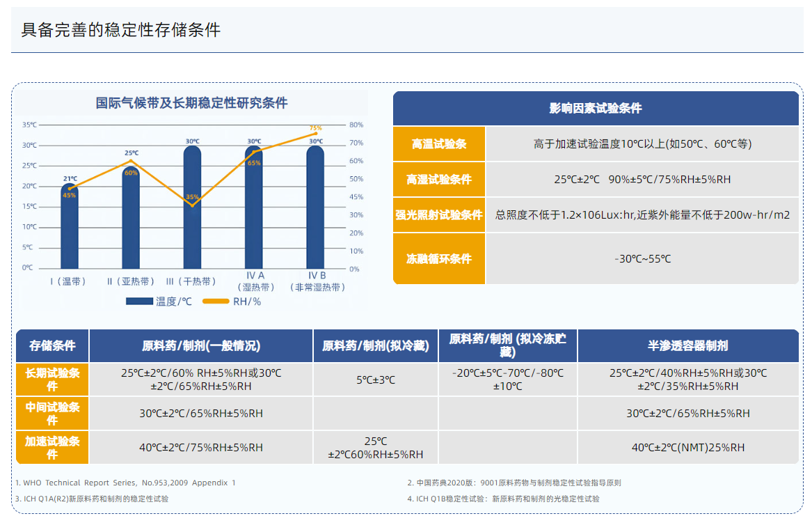Select the 存储条件 header cell
This screenshot has height=523, width=812.
(x=52, y=345)
